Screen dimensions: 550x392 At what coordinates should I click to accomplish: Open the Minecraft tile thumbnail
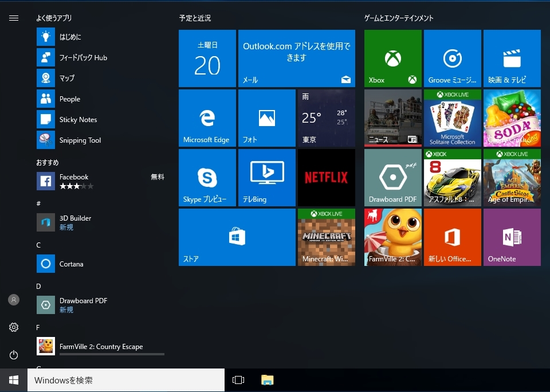tap(326, 237)
